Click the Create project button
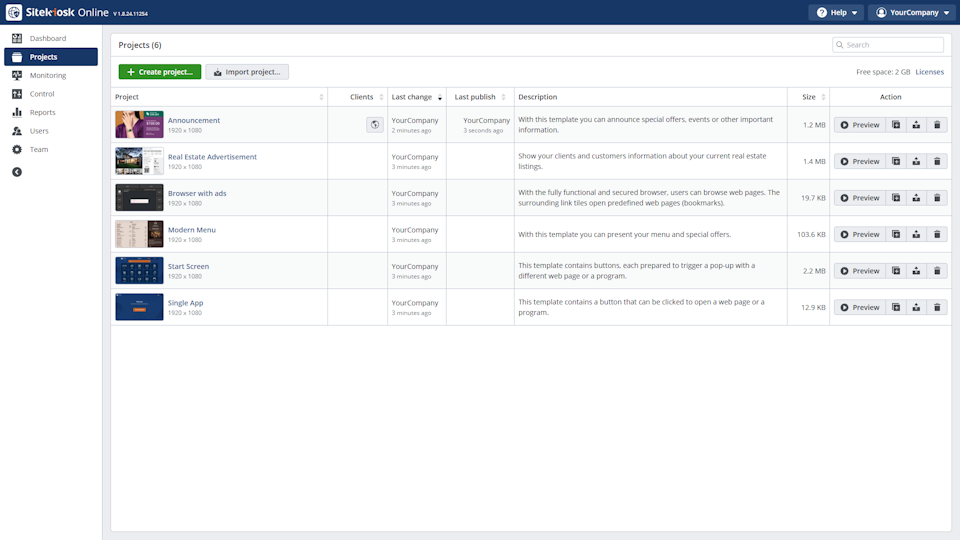 click(x=160, y=72)
